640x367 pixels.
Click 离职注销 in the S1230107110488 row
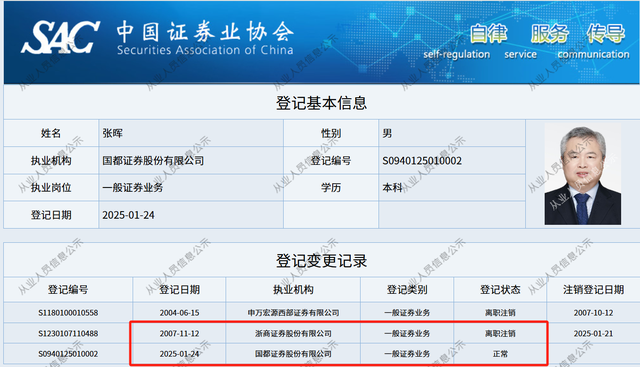[x=500, y=334]
